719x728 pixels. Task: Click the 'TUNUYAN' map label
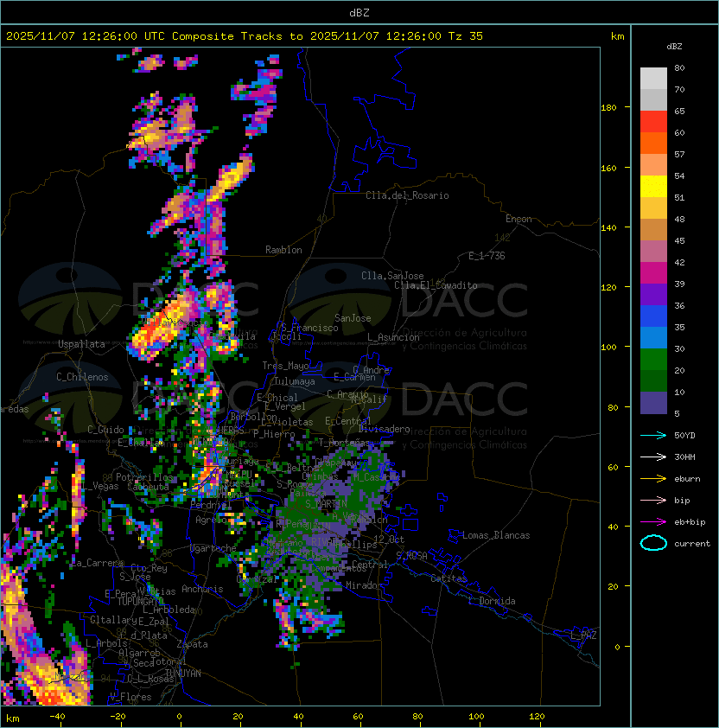point(183,674)
